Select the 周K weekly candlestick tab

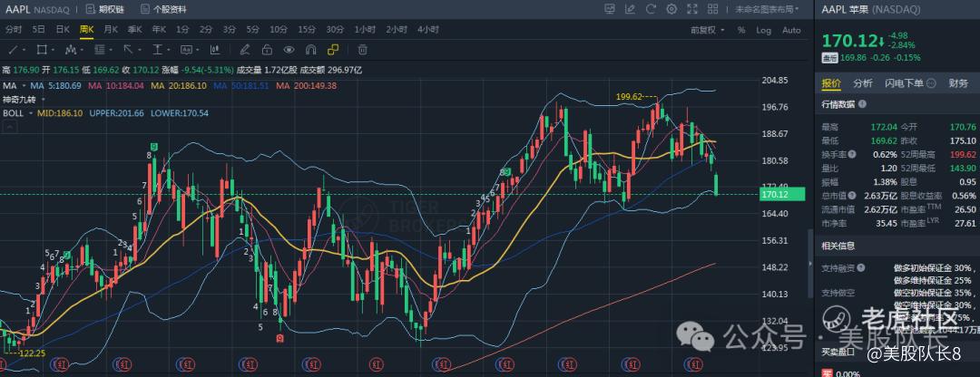click(x=86, y=30)
